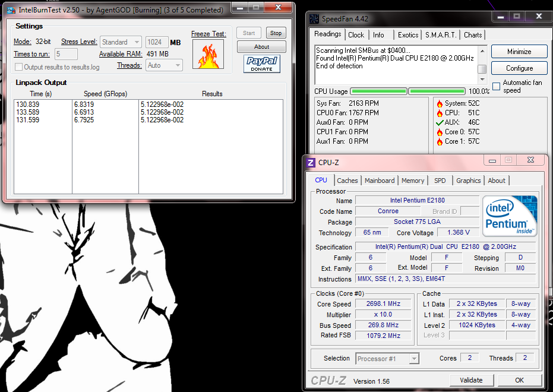Image resolution: width=553 pixels, height=392 pixels.
Task: Click OK in the CPU-Z window
Action: pos(519,380)
